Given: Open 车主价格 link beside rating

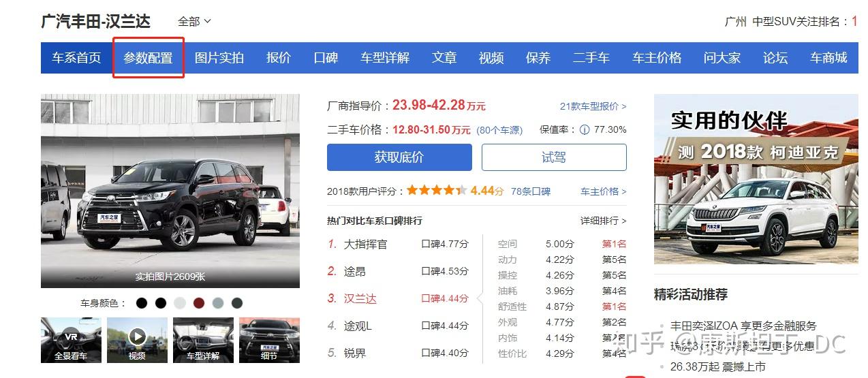Looking at the screenshot, I should (x=603, y=191).
